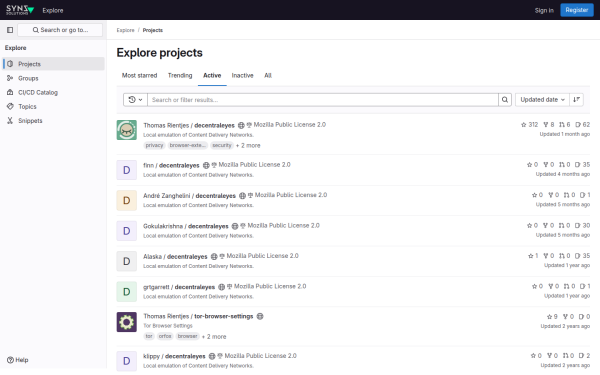This screenshot has width=600, height=375.
Task: Open Groups in the sidebar
Action: [x=54, y=78]
